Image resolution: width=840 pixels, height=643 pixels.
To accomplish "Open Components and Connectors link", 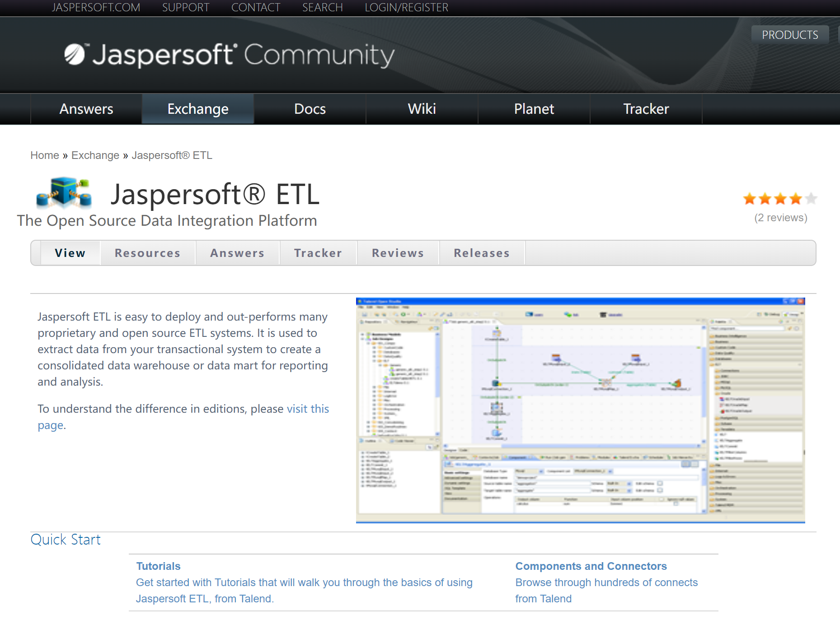I will click(x=591, y=566).
